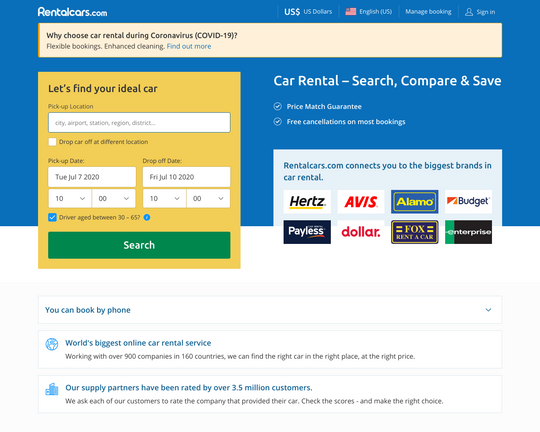Click World's biggest online car rental service heading
The width and height of the screenshot is (540, 432).
(138, 343)
